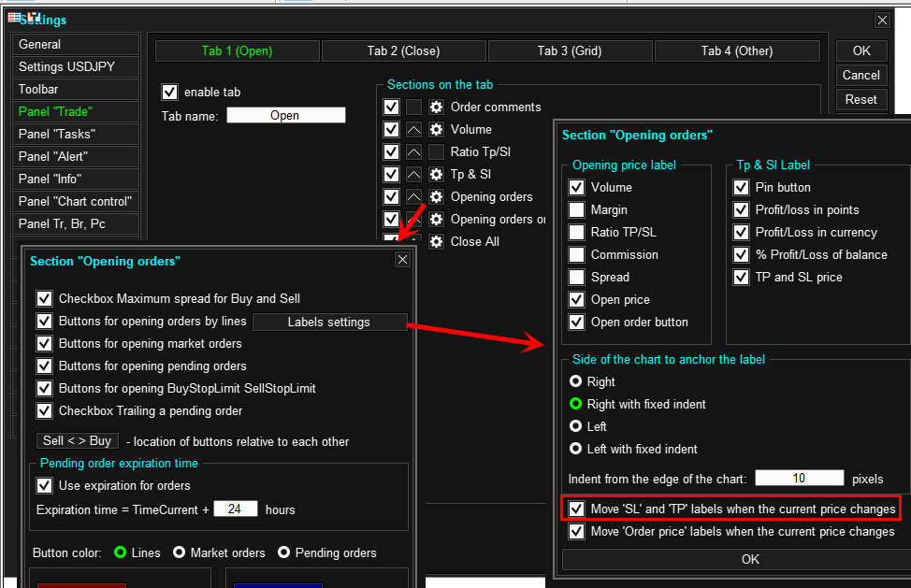The image size is (911, 588).
Task: Move Ratio Tp/Sl section up with arrow
Action: (413, 152)
